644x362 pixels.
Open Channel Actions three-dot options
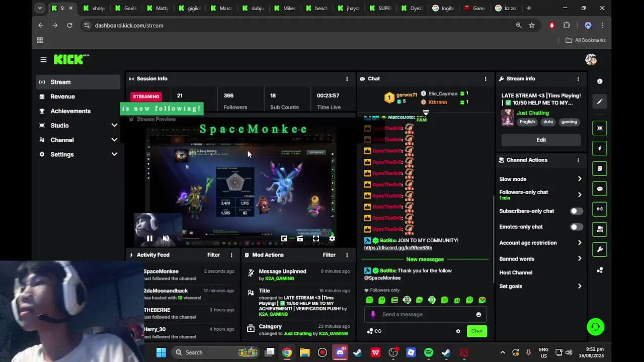pos(578,160)
